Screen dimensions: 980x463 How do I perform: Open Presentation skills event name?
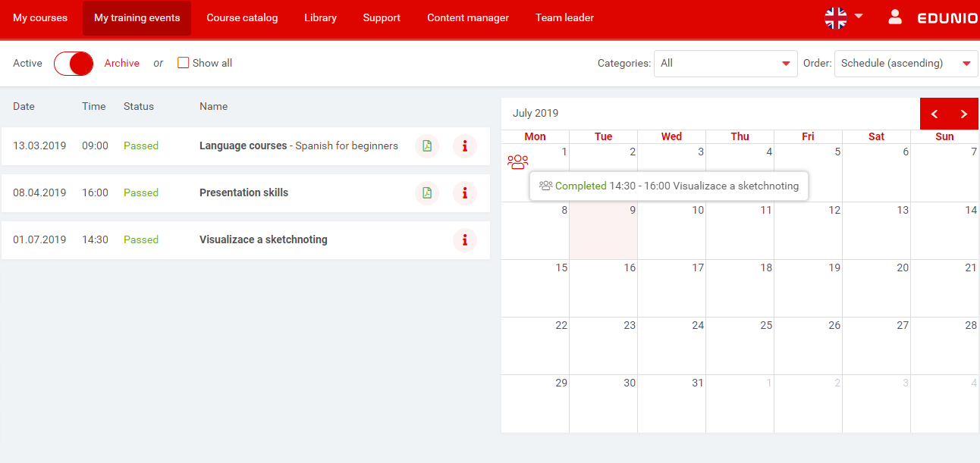tap(243, 193)
